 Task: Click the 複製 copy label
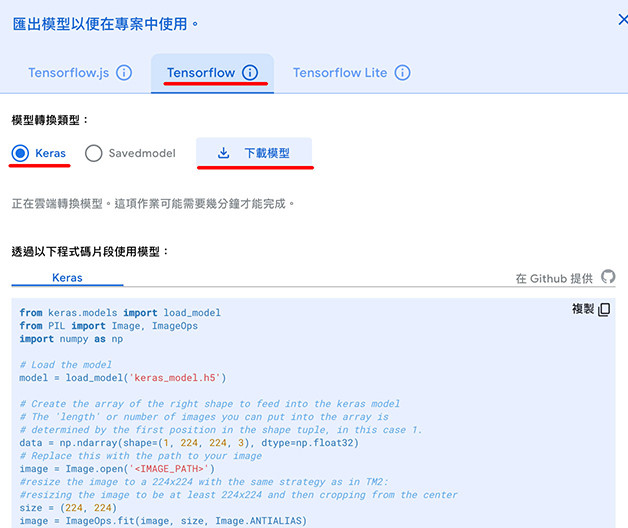coord(583,309)
